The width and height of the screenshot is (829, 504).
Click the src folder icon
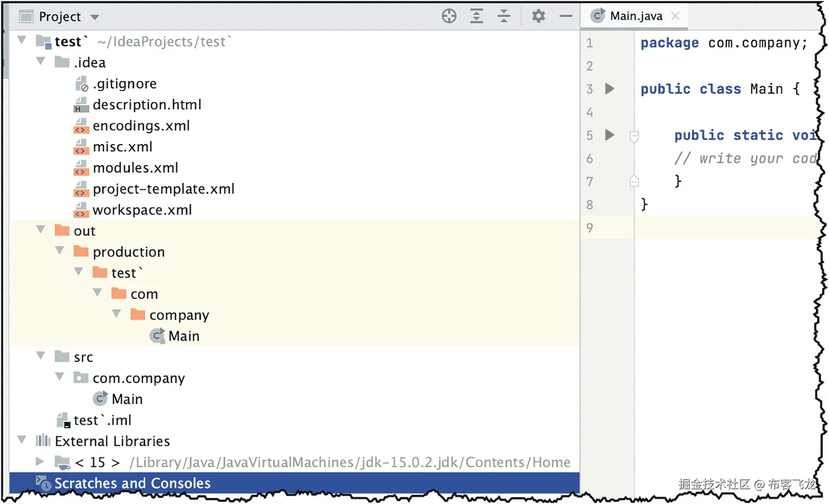pyautogui.click(x=62, y=356)
